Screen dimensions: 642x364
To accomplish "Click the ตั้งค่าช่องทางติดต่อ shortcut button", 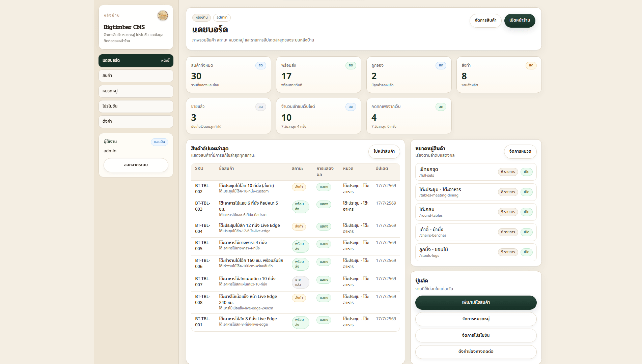I will click(x=476, y=352).
